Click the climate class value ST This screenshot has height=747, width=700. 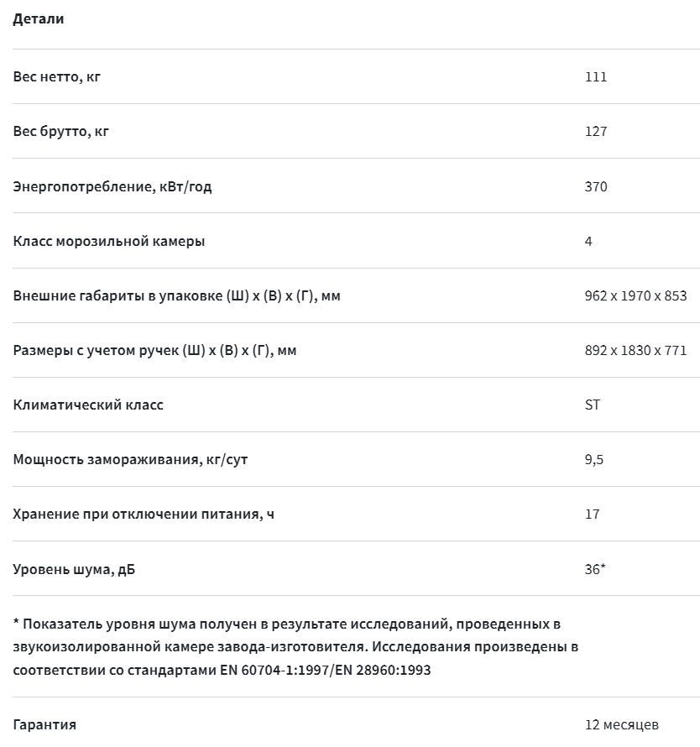(x=593, y=405)
